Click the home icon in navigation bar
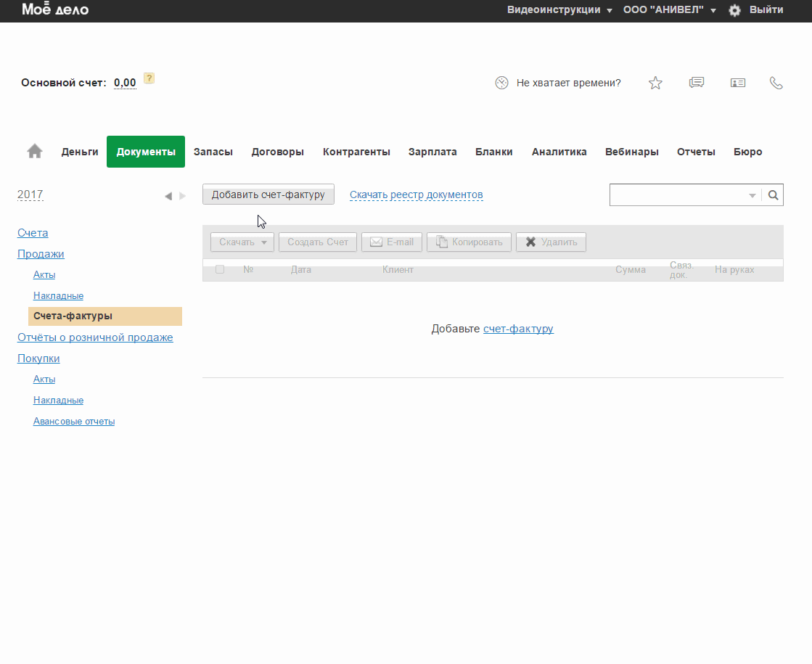 (x=35, y=151)
